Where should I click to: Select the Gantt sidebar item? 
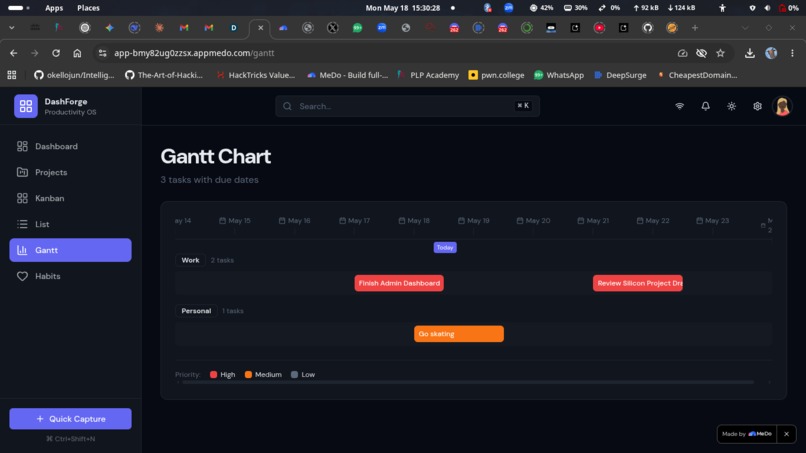coord(70,250)
